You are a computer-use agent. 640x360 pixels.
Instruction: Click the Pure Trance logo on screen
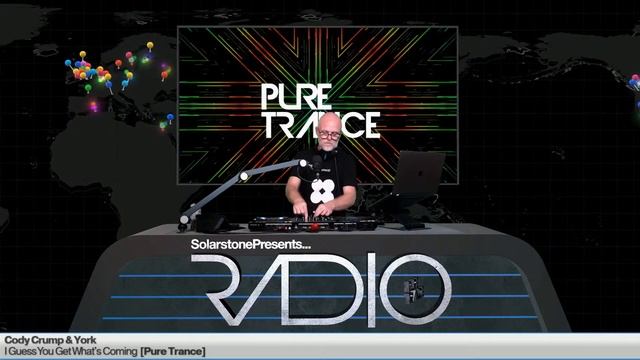coord(320,111)
